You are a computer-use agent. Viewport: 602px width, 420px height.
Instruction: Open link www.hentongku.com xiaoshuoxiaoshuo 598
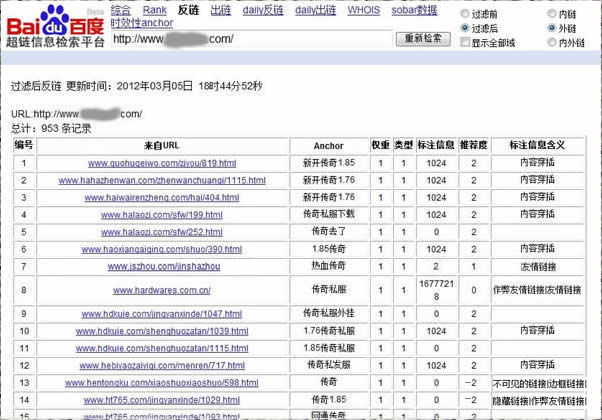click(x=162, y=383)
